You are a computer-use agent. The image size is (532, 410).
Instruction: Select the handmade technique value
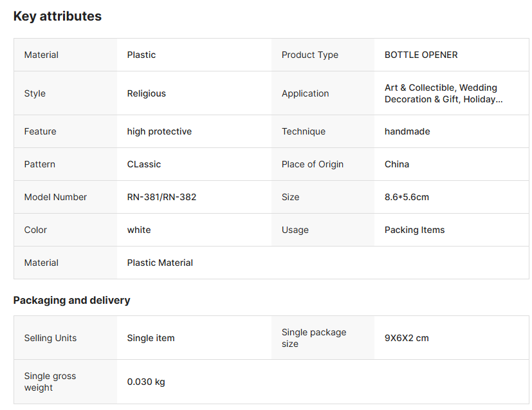407,131
